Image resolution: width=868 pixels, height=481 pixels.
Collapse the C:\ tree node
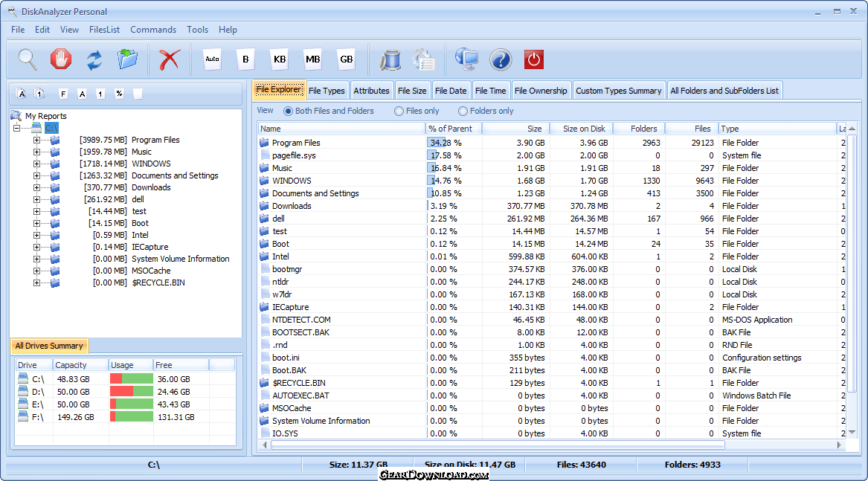pyautogui.click(x=17, y=128)
